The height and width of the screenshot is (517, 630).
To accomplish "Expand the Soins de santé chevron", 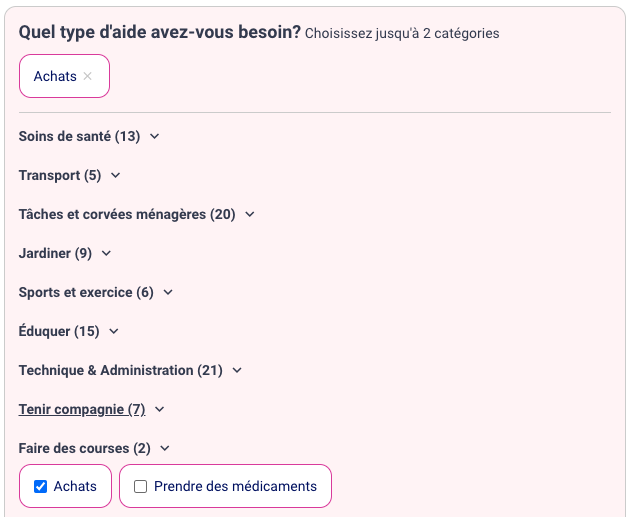I will click(x=154, y=137).
